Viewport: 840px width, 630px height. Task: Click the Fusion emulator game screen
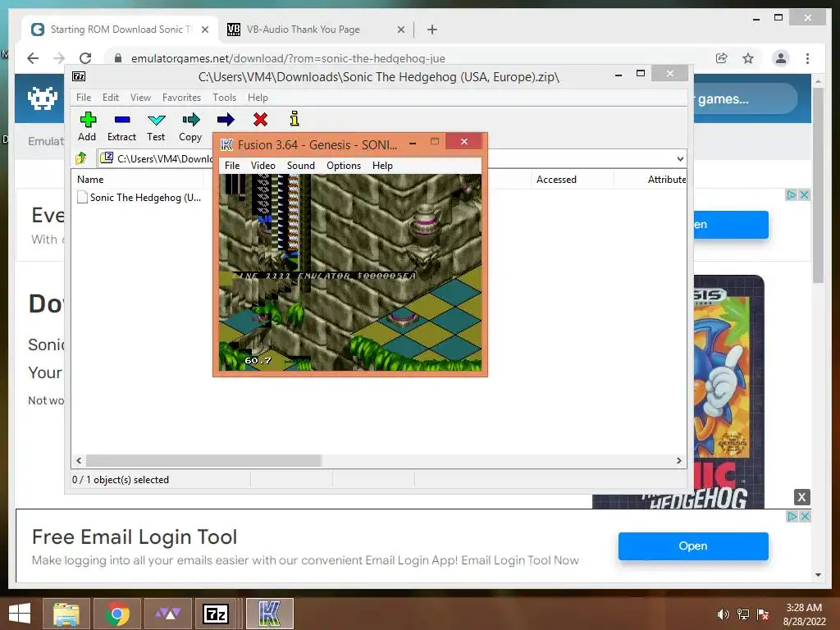point(350,272)
